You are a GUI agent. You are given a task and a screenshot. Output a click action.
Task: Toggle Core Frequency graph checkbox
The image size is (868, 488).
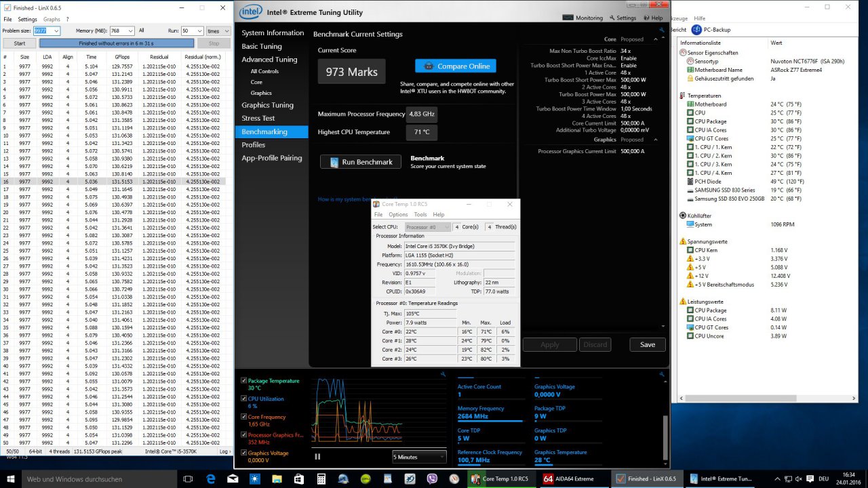point(244,417)
